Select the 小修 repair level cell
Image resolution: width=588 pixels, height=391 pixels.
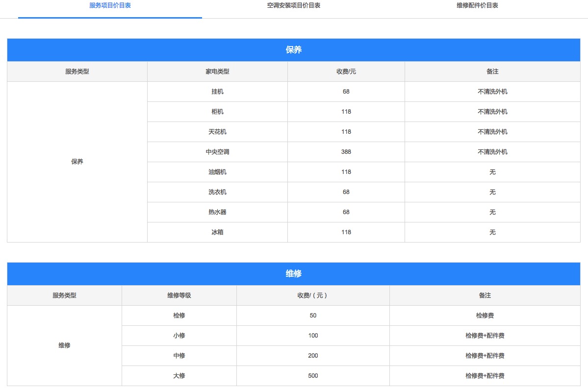179,336
